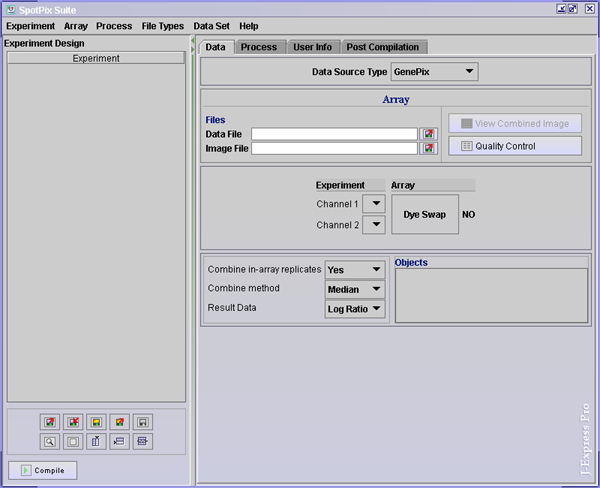This screenshot has height=488, width=600.
Task: Expand left panel with divider right arrow
Action: (193, 49)
